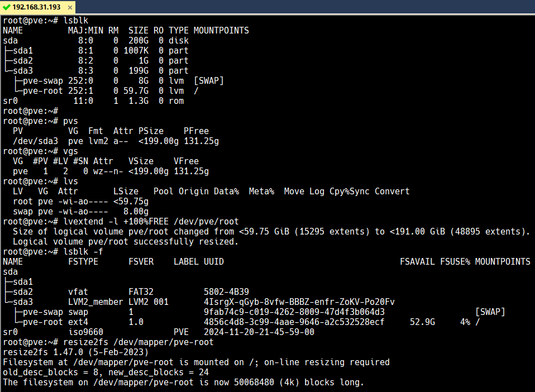Click the 'FSAVAIL' column header
Viewport: 535px width, 392px height.
(x=417, y=262)
